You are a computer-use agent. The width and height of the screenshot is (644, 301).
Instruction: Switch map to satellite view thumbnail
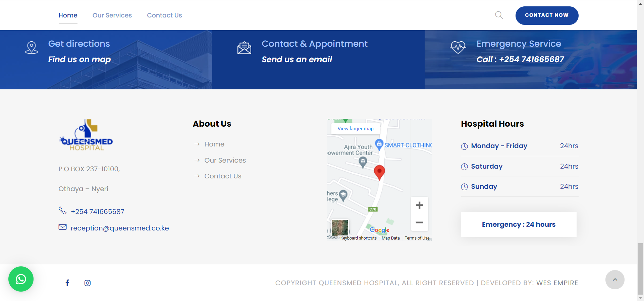(x=340, y=227)
